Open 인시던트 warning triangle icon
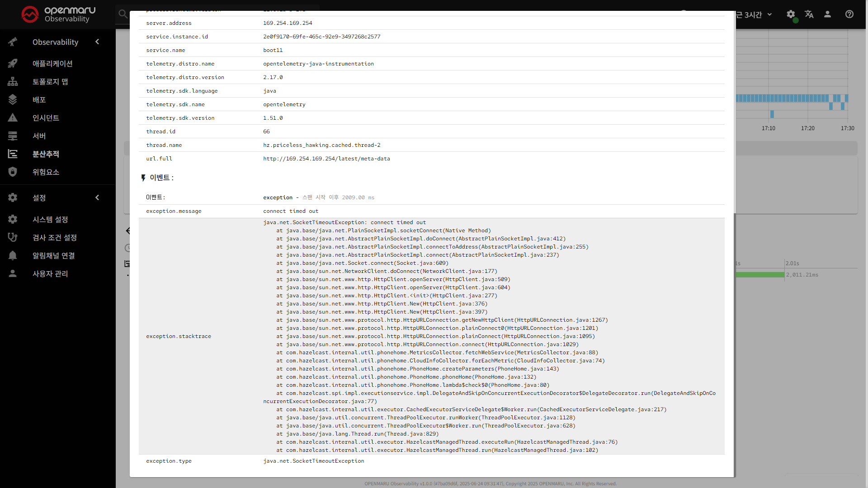The image size is (868, 488). 13,118
